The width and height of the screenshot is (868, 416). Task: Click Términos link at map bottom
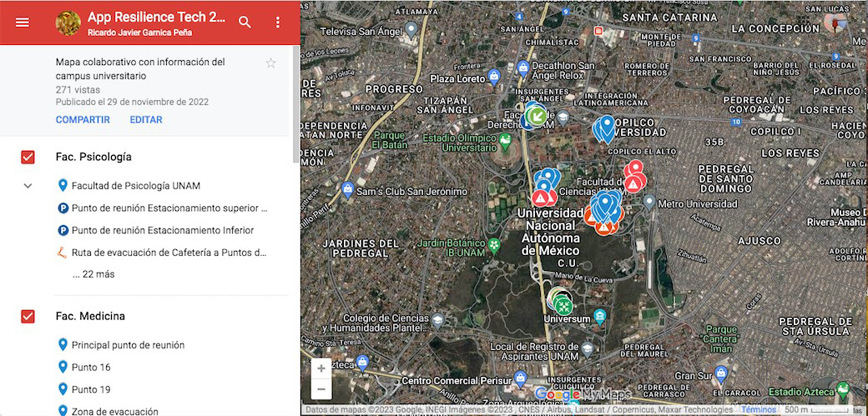click(758, 409)
